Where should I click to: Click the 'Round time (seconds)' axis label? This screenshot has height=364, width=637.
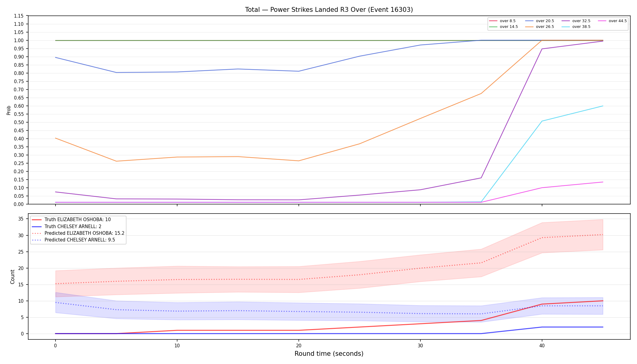[329, 354]
